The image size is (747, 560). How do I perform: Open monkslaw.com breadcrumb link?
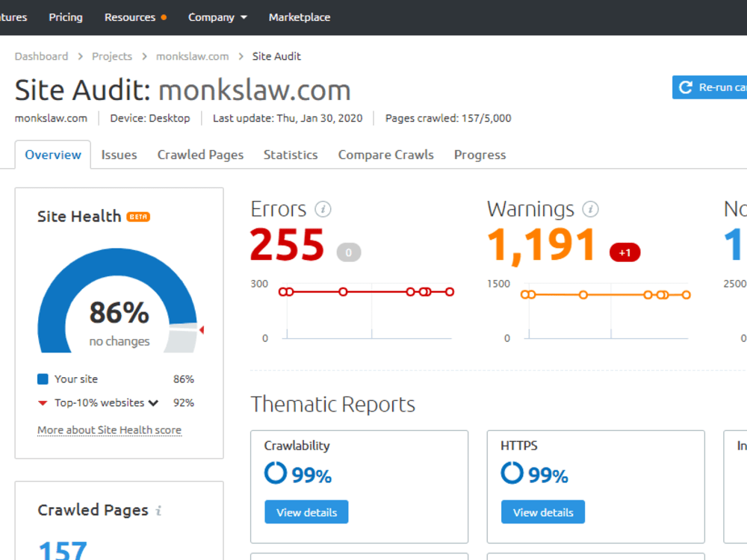[x=193, y=56]
